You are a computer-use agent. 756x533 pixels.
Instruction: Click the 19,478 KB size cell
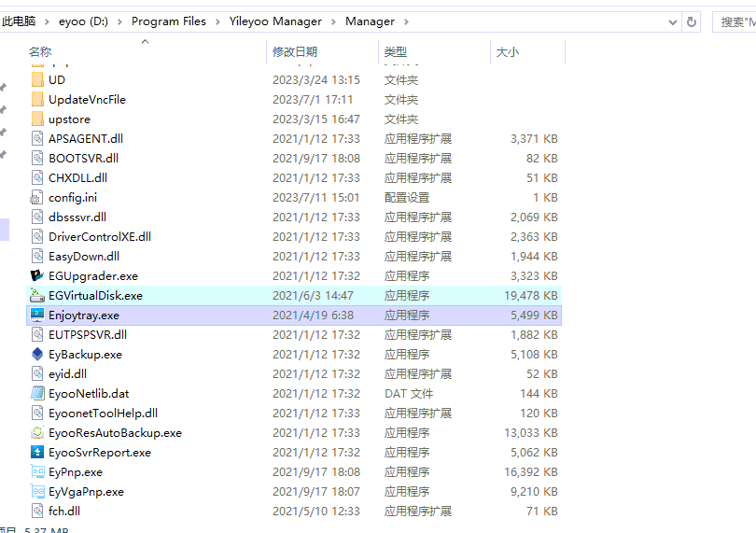[531, 295]
